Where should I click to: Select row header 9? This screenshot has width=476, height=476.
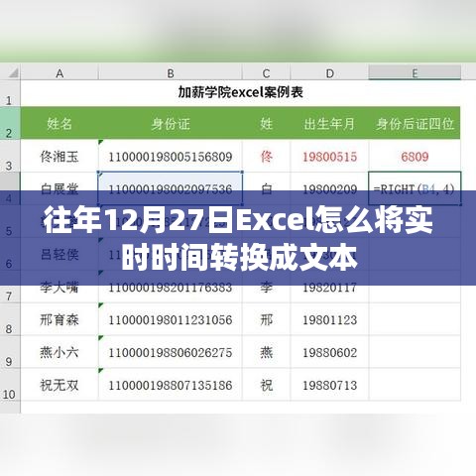(x=10, y=352)
